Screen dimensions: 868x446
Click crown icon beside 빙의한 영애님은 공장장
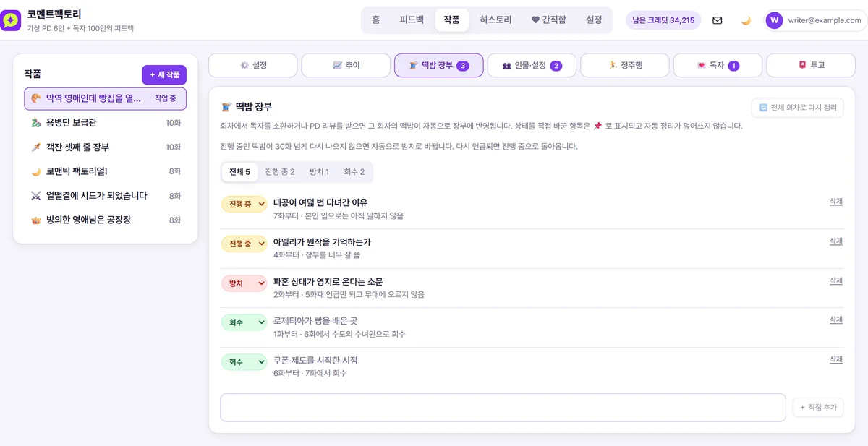[36, 220]
